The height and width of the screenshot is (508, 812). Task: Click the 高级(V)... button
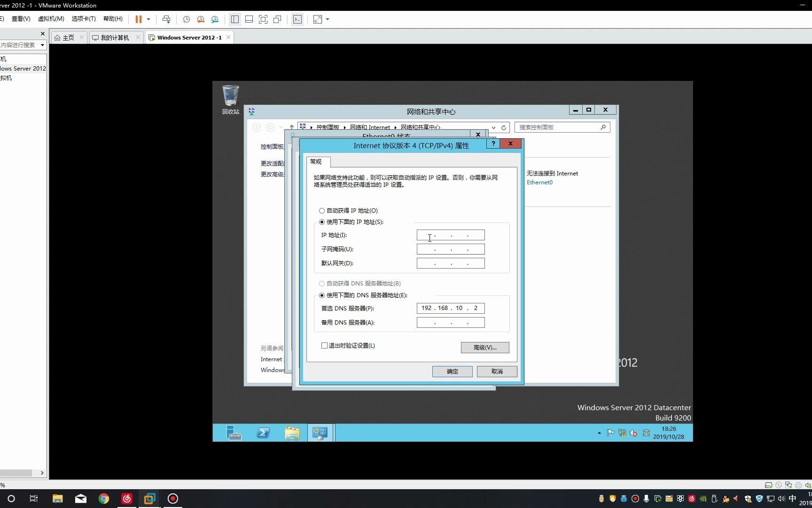[x=485, y=348]
